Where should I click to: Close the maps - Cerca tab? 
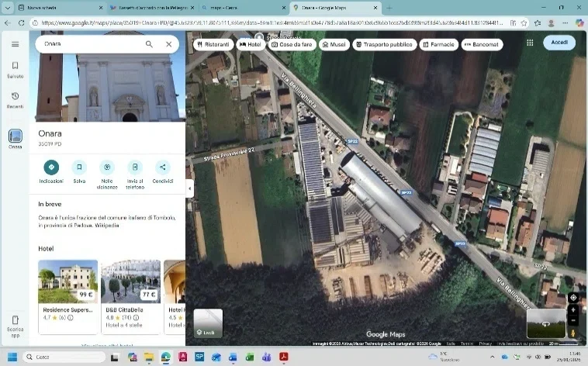tap(284, 8)
